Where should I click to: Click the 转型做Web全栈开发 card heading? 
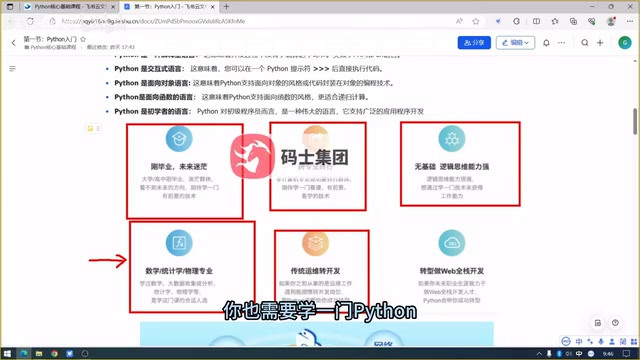click(x=452, y=271)
